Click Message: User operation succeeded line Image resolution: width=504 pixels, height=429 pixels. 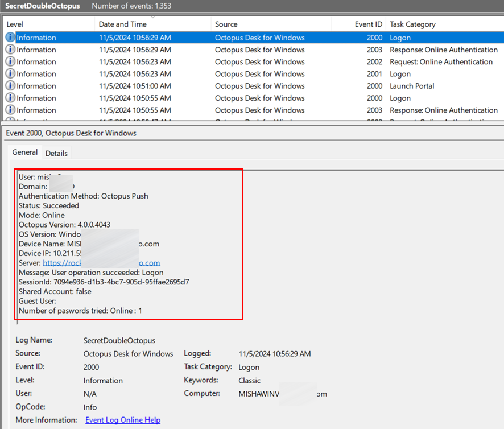coord(91,273)
